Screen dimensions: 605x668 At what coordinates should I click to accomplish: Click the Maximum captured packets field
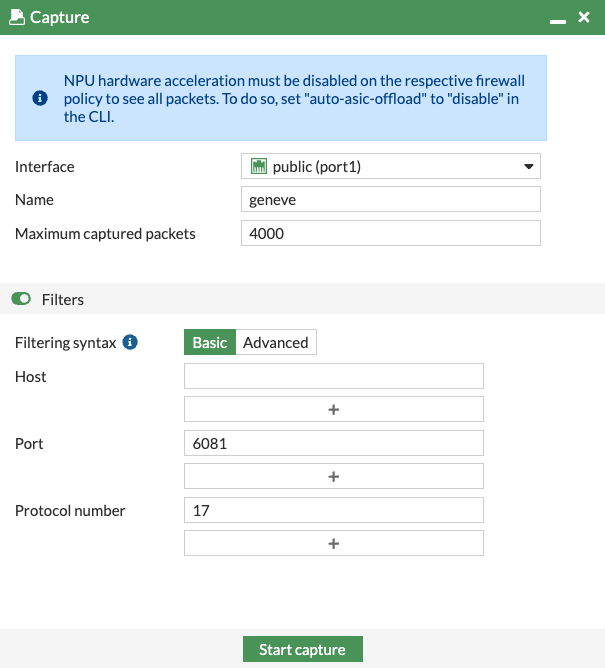pos(391,233)
